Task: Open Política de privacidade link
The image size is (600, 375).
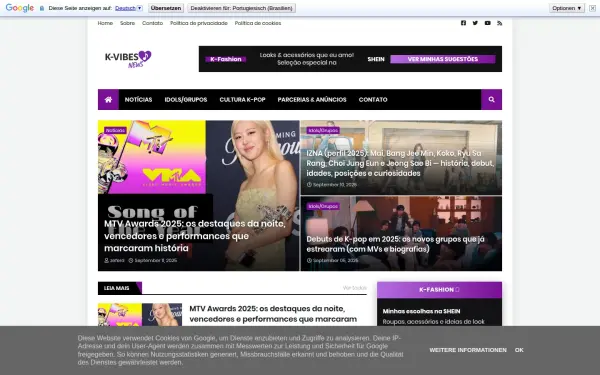Action: click(199, 23)
